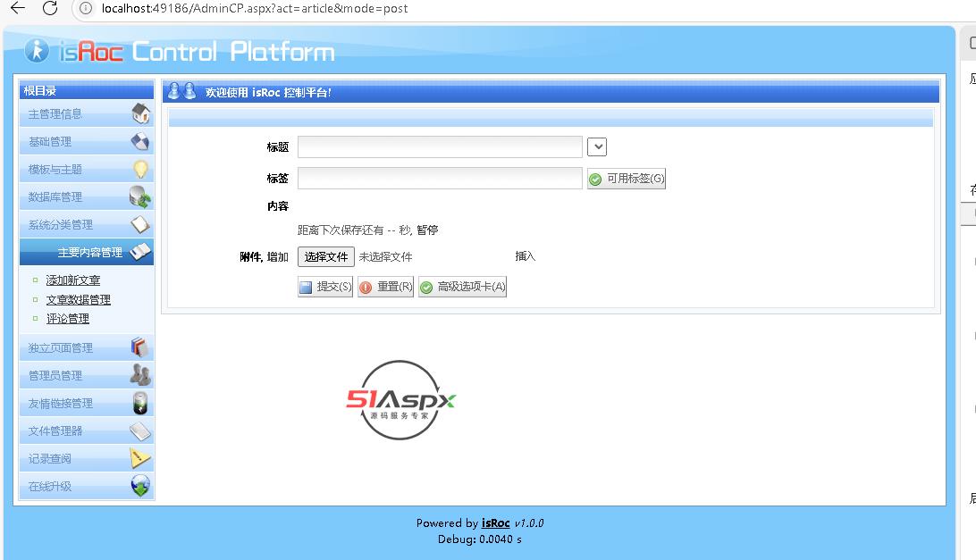This screenshot has width=976, height=560.
Task: Click 暂停 to pause autosave
Action: pyautogui.click(x=427, y=230)
